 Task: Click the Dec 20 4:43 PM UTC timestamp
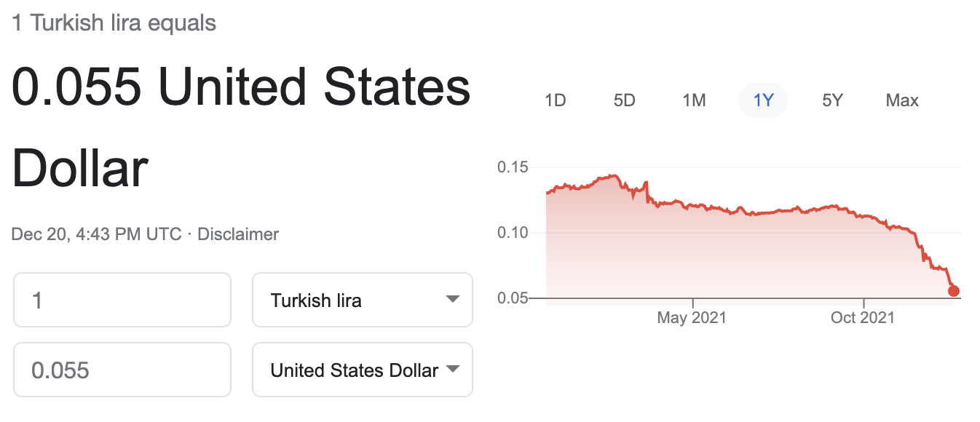point(96,234)
